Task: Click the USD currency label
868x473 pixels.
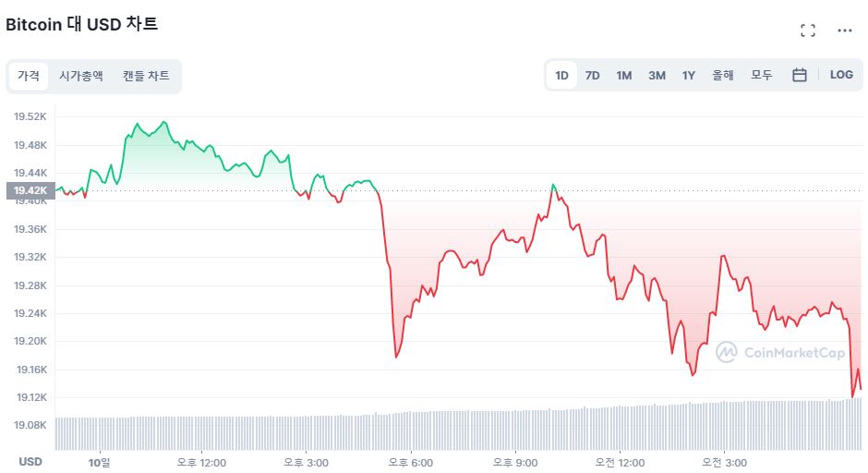Action: tap(30, 461)
